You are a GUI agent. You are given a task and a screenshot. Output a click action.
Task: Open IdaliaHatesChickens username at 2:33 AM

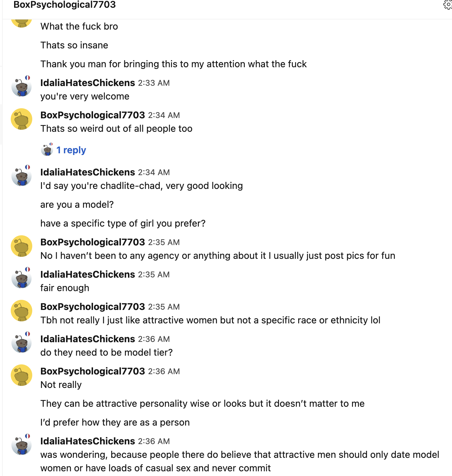(88, 83)
